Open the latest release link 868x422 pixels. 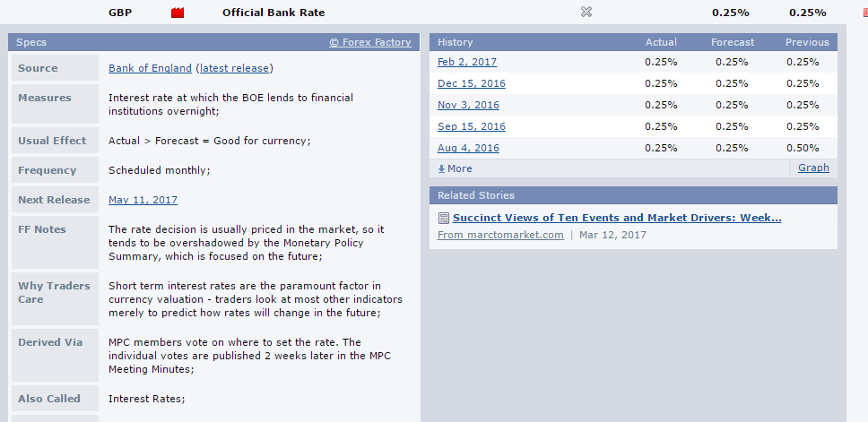coord(235,68)
